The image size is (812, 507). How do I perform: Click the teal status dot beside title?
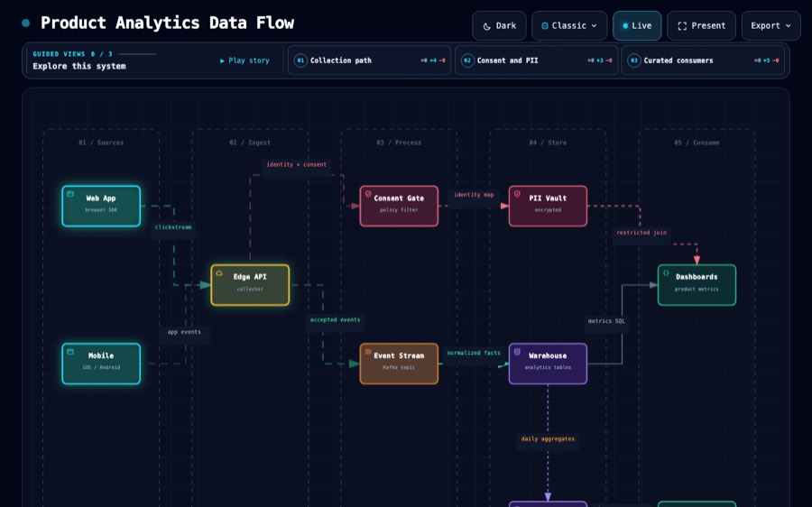26,23
